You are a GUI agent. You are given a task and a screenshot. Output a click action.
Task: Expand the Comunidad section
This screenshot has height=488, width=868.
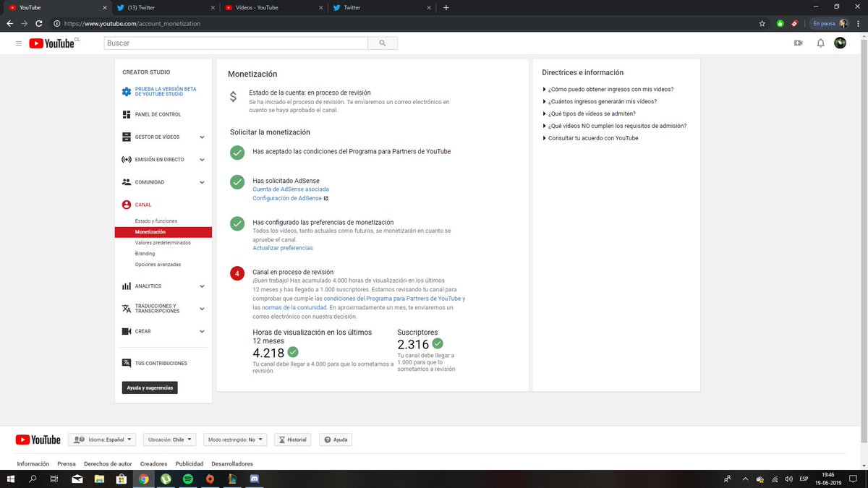pos(202,182)
